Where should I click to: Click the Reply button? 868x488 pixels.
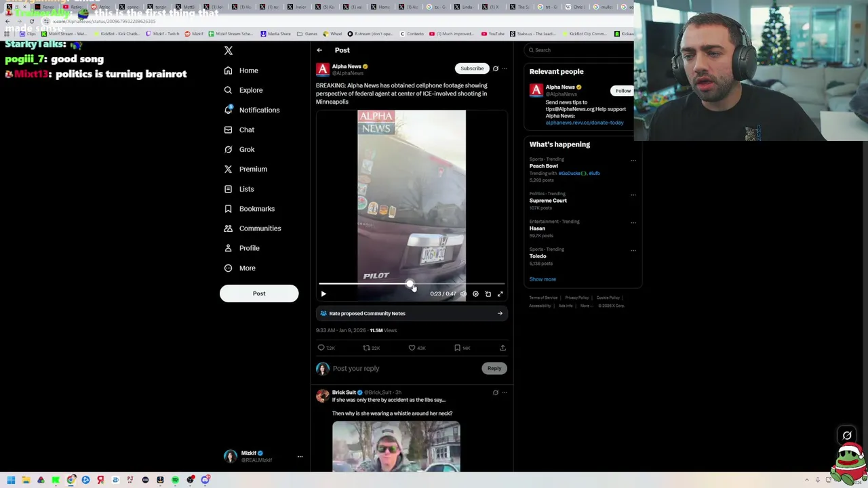(494, 369)
